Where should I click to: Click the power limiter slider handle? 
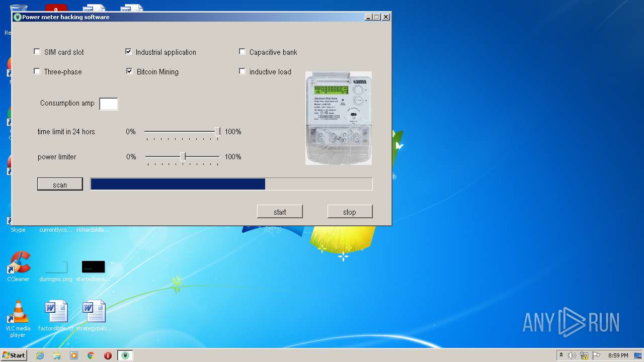tap(183, 157)
